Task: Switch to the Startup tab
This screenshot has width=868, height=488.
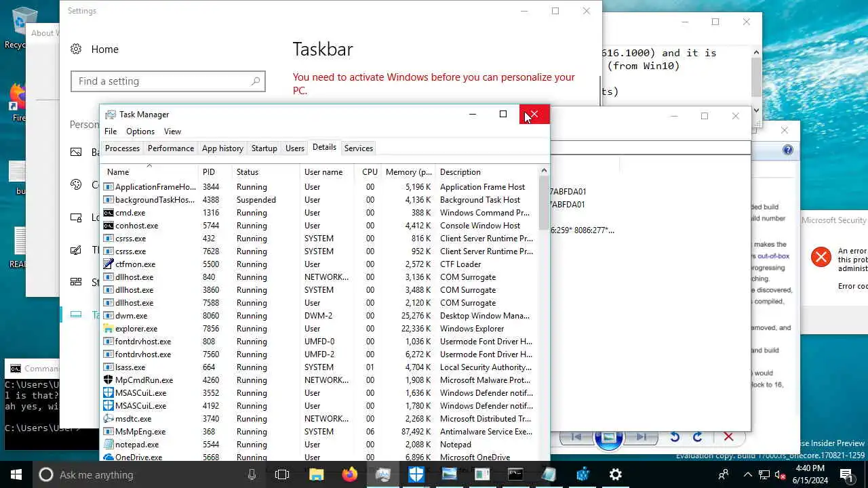Action: click(x=264, y=148)
